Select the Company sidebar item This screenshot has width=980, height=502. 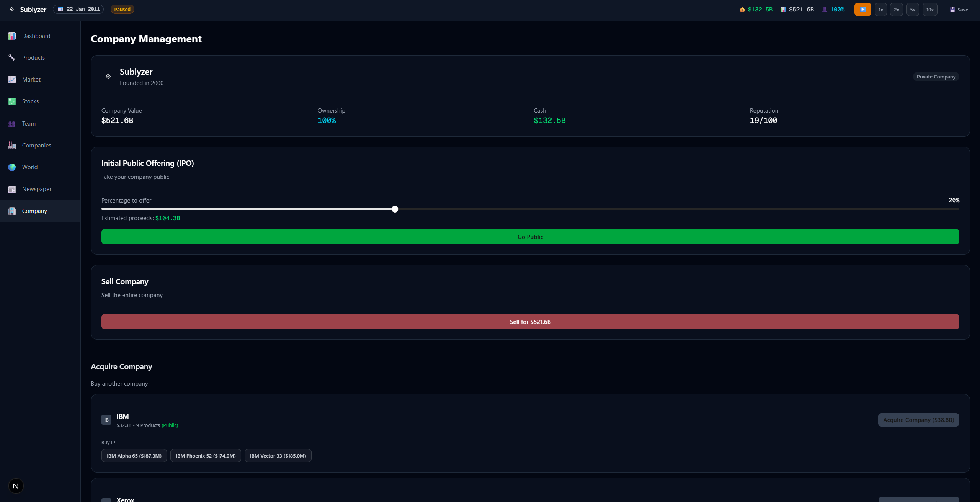click(34, 211)
